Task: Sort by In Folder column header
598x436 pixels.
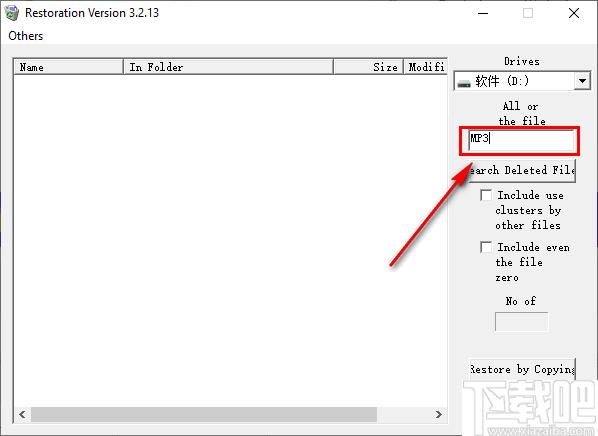Action: 228,67
